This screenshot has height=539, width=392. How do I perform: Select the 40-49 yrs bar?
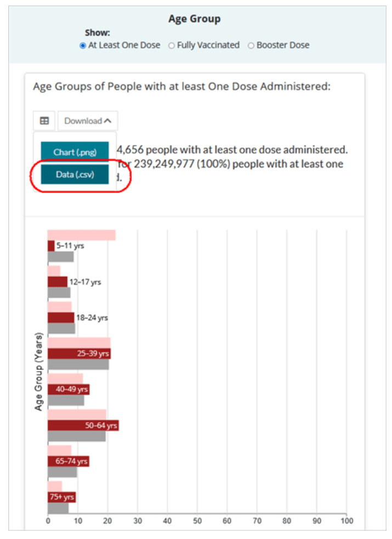(x=69, y=389)
